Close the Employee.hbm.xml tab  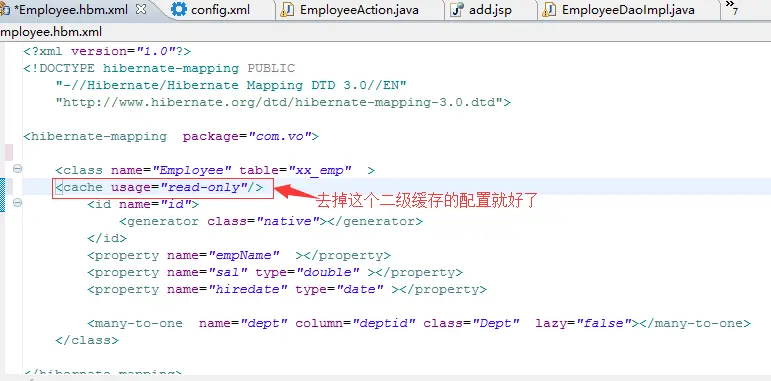point(141,9)
